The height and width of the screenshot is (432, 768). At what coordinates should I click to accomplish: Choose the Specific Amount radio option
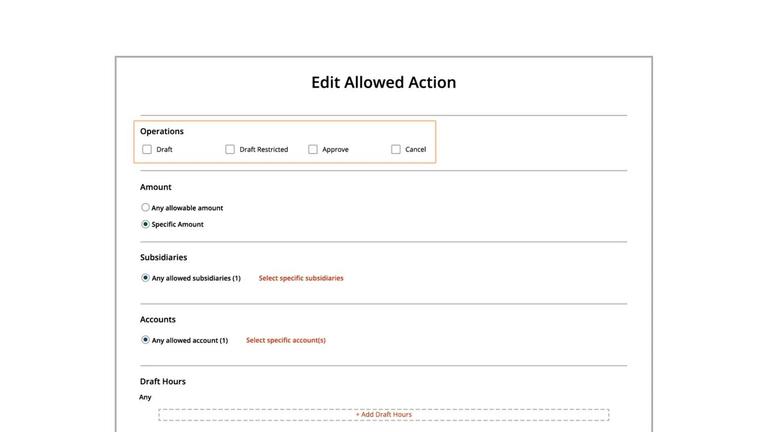(x=145, y=224)
